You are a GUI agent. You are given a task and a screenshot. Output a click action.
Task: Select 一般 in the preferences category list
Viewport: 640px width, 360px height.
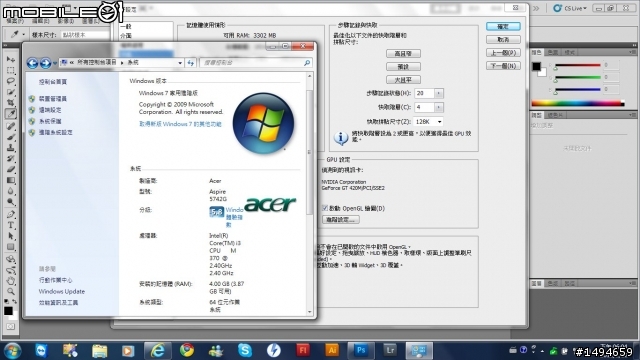pyautogui.click(x=126, y=27)
